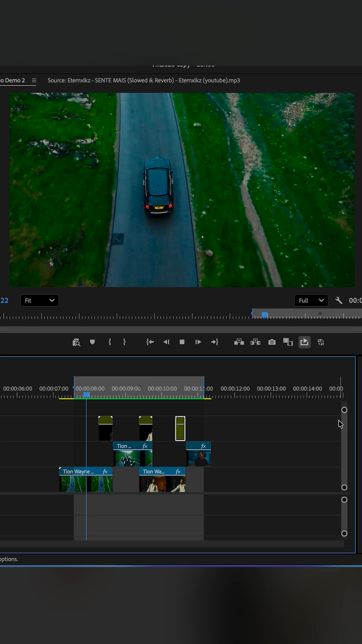The height and width of the screenshot is (644, 362).
Task: Click the upper audio track zoom handle
Action: [344, 500]
